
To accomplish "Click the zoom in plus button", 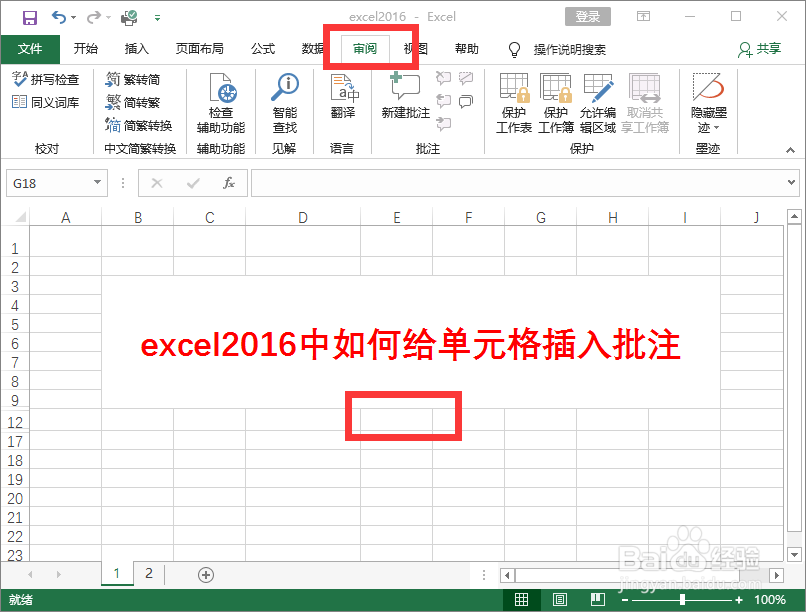I will pyautogui.click(x=739, y=600).
